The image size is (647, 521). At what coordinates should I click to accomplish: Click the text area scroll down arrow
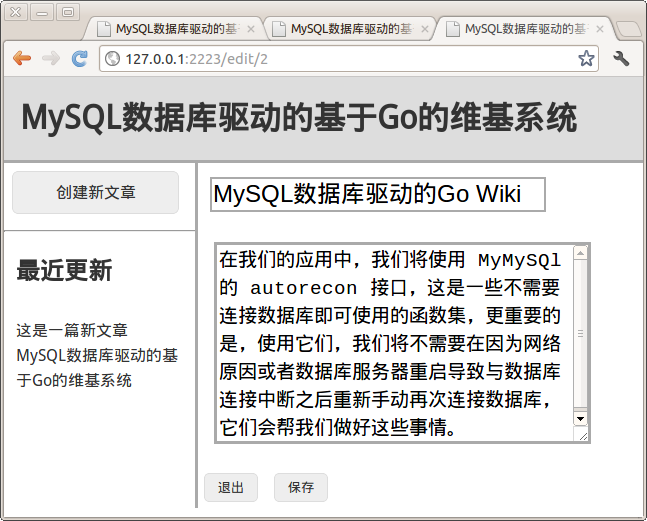(x=580, y=417)
